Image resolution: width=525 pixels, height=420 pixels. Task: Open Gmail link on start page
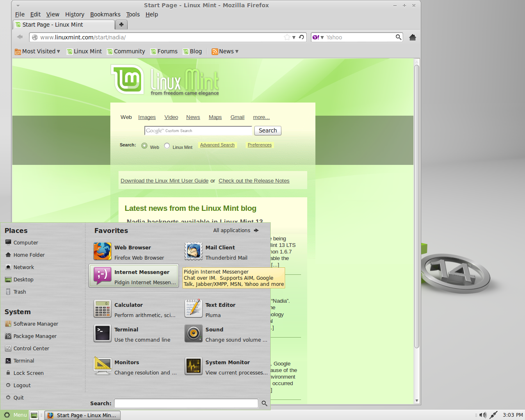(x=237, y=117)
